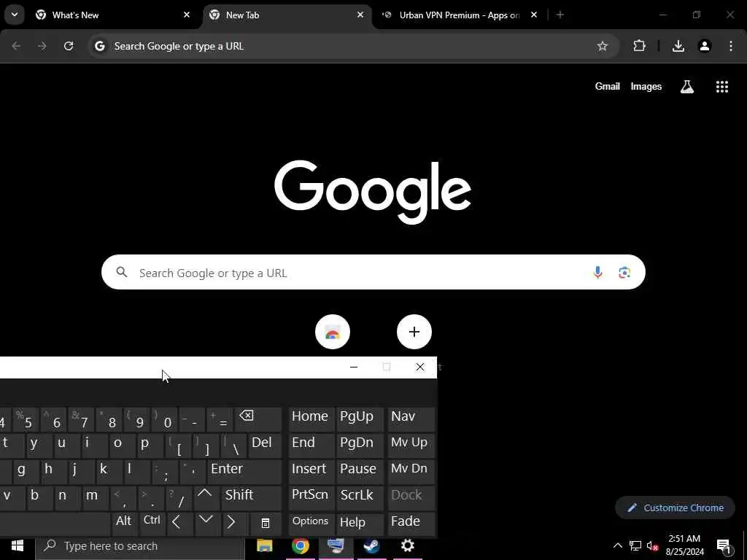Image resolution: width=747 pixels, height=560 pixels.
Task: Click Mv Up on On-Screen Keyboard
Action: pyautogui.click(x=411, y=446)
